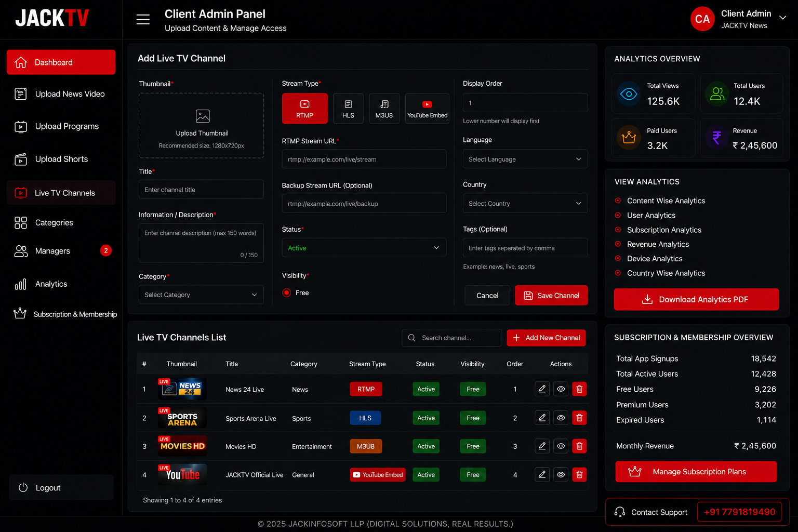Click the channel description text area
This screenshot has width=798, height=532.
point(201,243)
